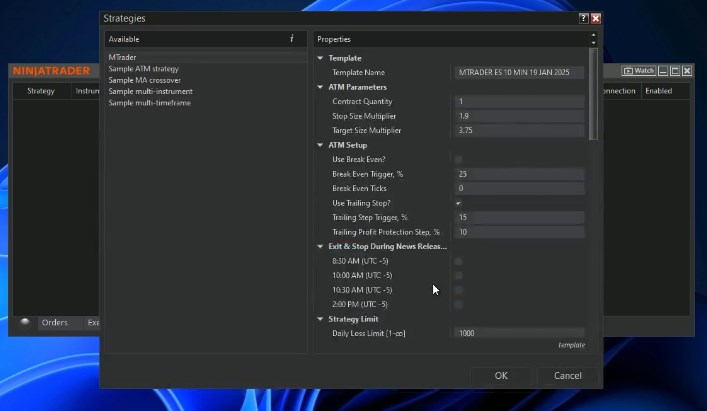Collapse the Strategy Limit section
This screenshot has height=411, width=707.
[321, 319]
